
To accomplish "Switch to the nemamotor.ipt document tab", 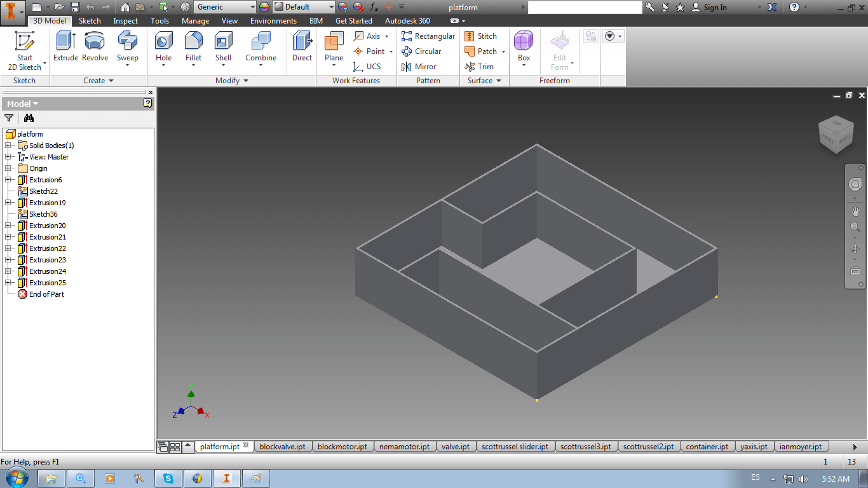I will click(x=404, y=447).
